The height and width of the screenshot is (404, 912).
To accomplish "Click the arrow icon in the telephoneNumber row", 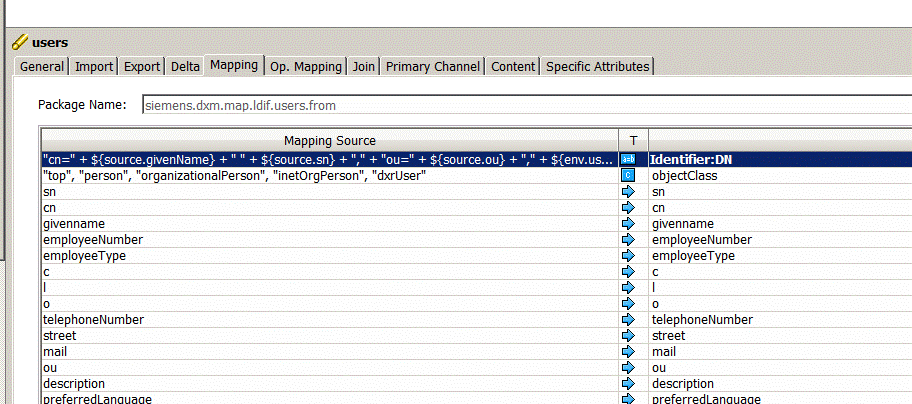I will click(629, 319).
